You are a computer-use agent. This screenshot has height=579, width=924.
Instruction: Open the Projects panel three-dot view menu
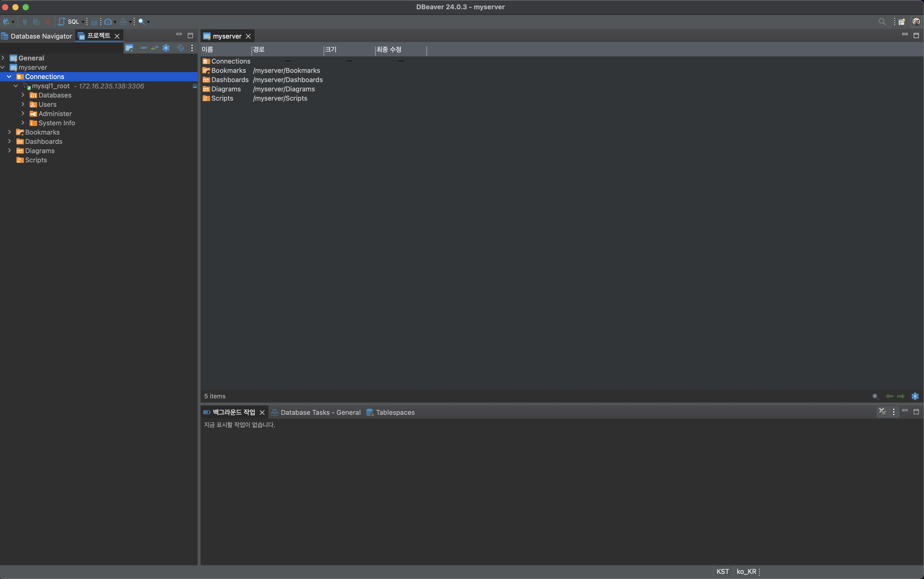tap(192, 48)
